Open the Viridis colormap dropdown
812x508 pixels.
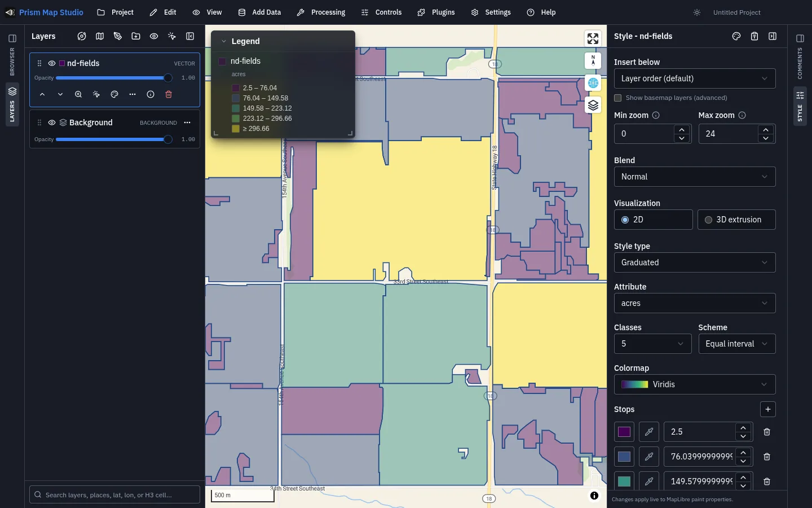pyautogui.click(x=695, y=384)
